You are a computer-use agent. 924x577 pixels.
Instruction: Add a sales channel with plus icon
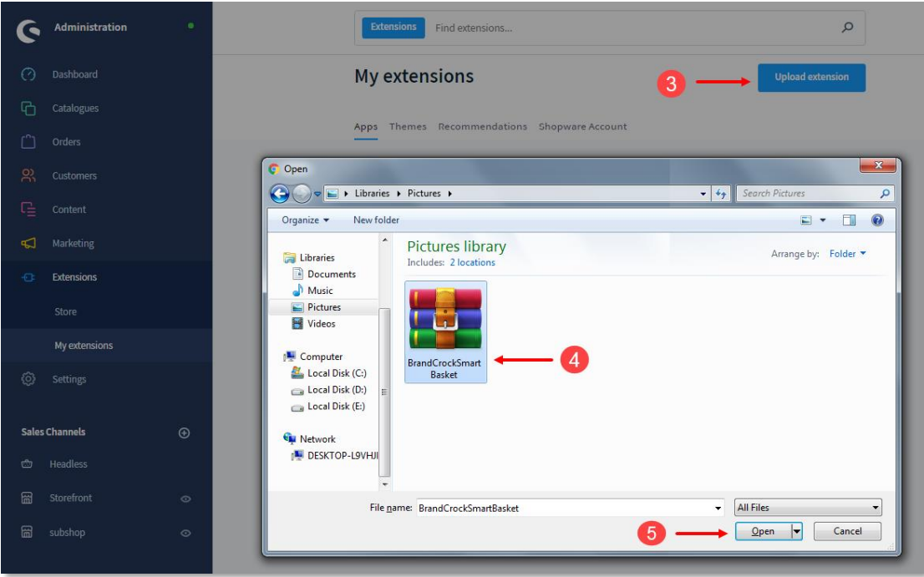point(184,433)
